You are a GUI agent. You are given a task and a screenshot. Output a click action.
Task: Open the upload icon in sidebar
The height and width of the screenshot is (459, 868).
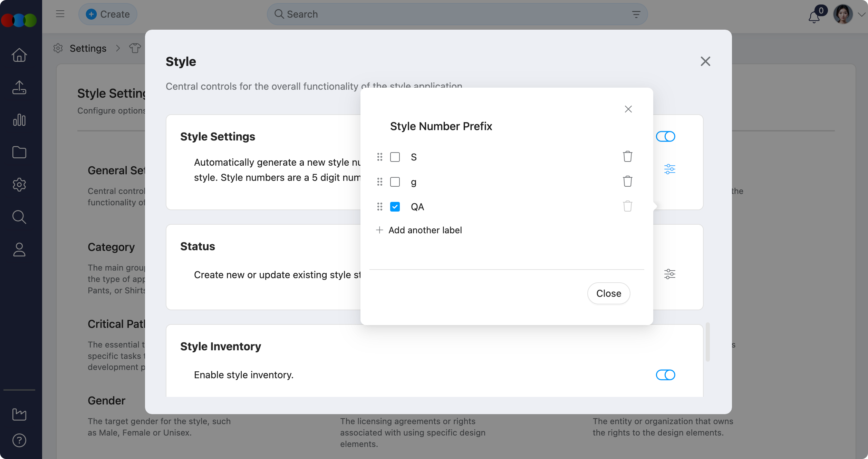pyautogui.click(x=19, y=87)
